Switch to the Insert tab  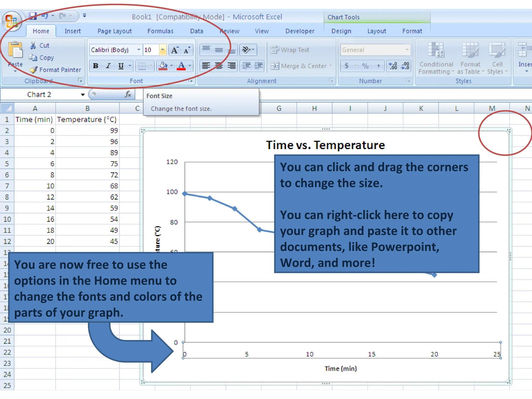[73, 31]
